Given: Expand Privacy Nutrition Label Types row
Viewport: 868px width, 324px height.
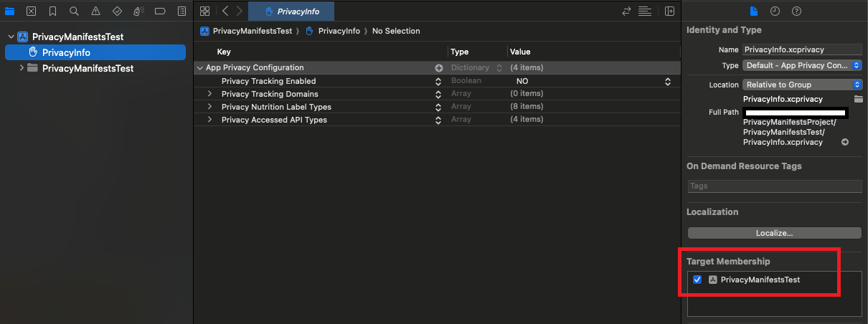Looking at the screenshot, I should click(x=209, y=107).
